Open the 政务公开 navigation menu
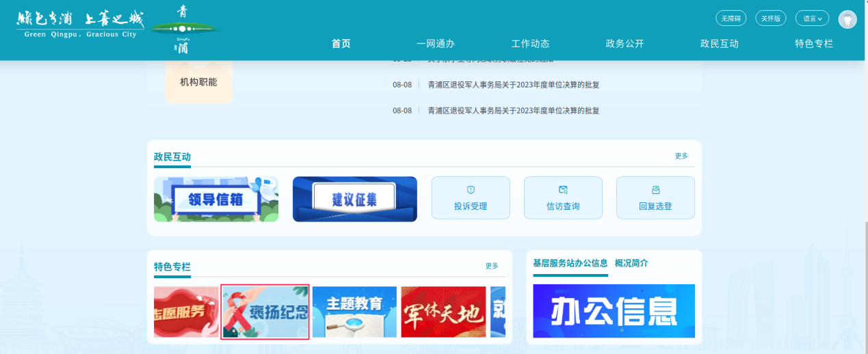The height and width of the screenshot is (354, 868). tap(624, 44)
